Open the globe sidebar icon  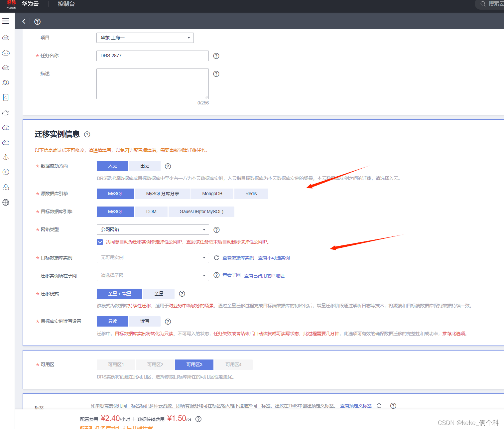6,202
